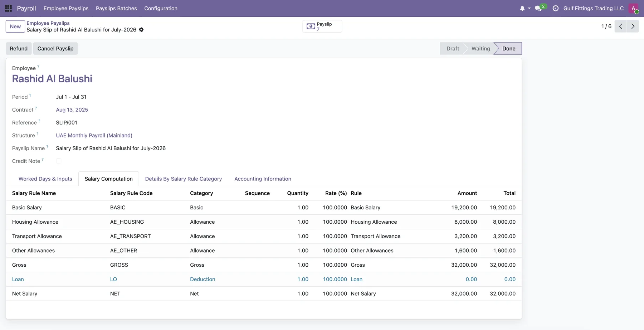Open the user avatar menu

click(x=633, y=8)
